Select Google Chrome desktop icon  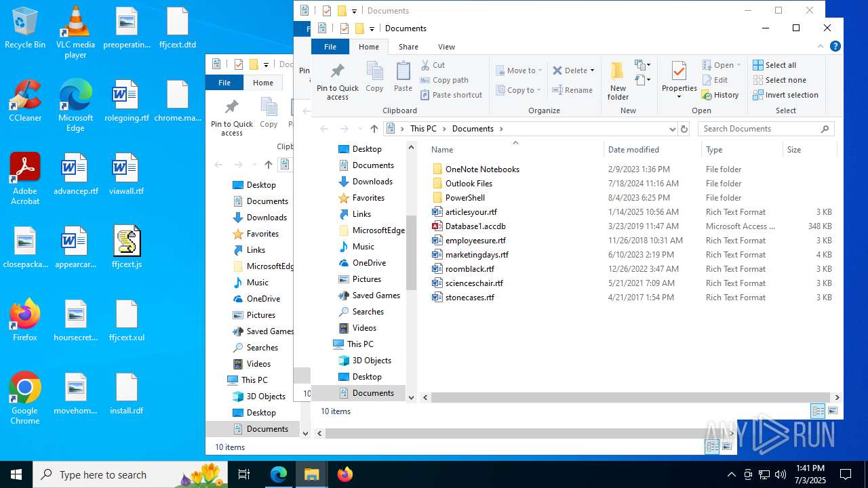tap(25, 399)
